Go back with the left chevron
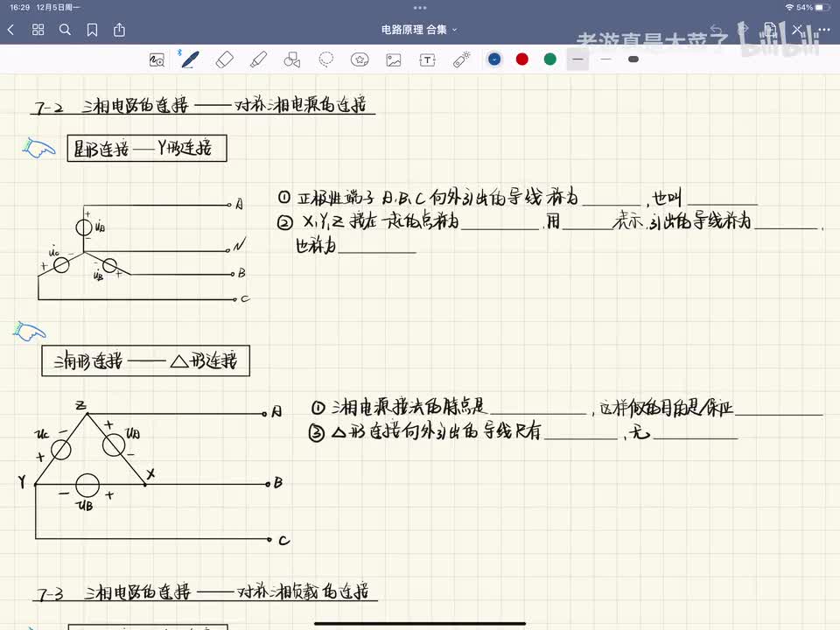The width and height of the screenshot is (840, 630). point(10,30)
